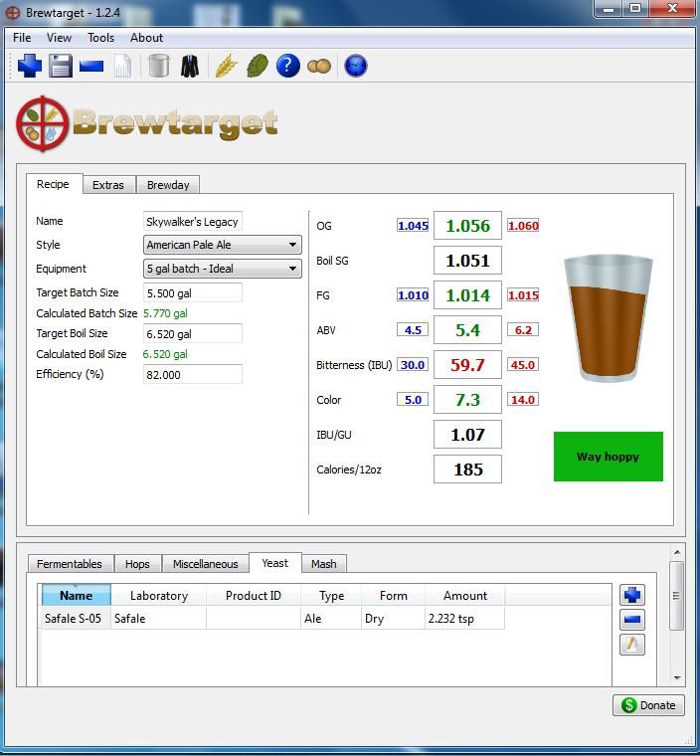
Task: Select the Recipe tab
Action: click(53, 184)
